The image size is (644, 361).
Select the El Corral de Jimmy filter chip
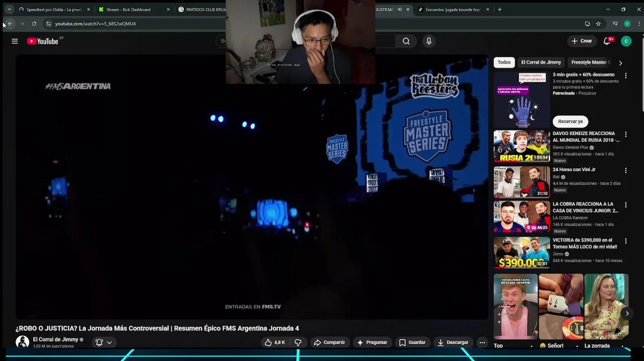tap(541, 62)
